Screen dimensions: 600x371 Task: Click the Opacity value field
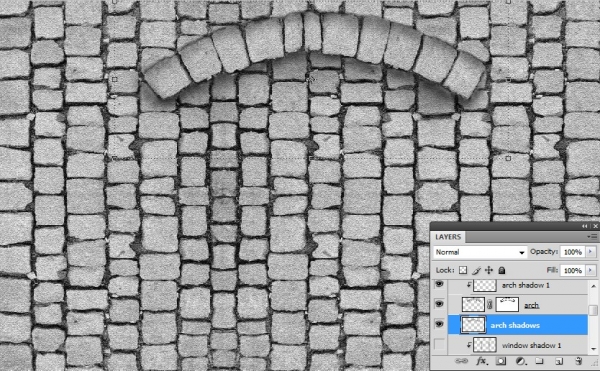[572, 252]
